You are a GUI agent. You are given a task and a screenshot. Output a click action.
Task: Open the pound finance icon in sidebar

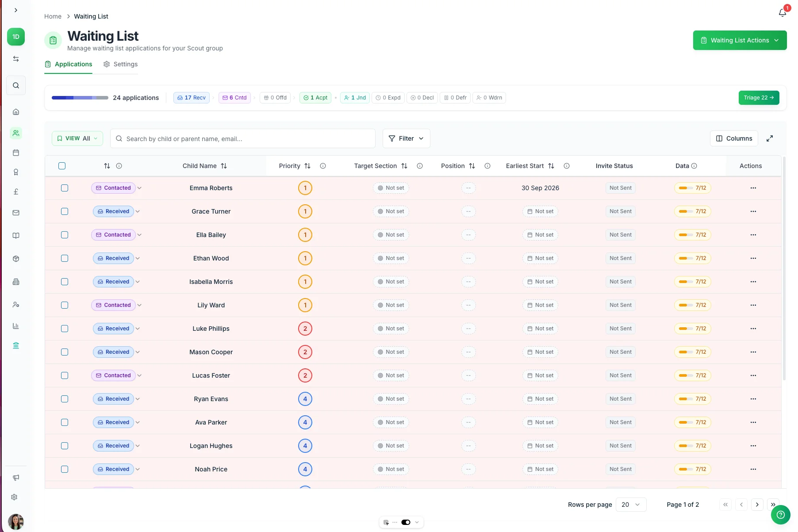click(16, 191)
